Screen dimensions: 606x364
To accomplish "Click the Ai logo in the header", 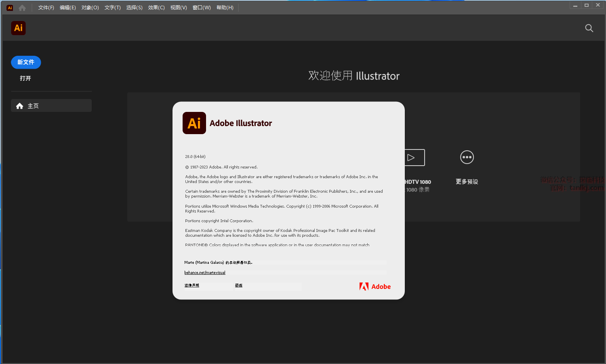I will (18, 28).
